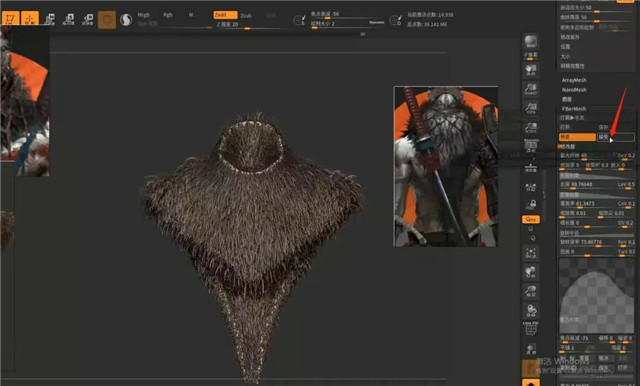
Task: Adjust the Z Intensity 20 slider
Action: click(249, 25)
